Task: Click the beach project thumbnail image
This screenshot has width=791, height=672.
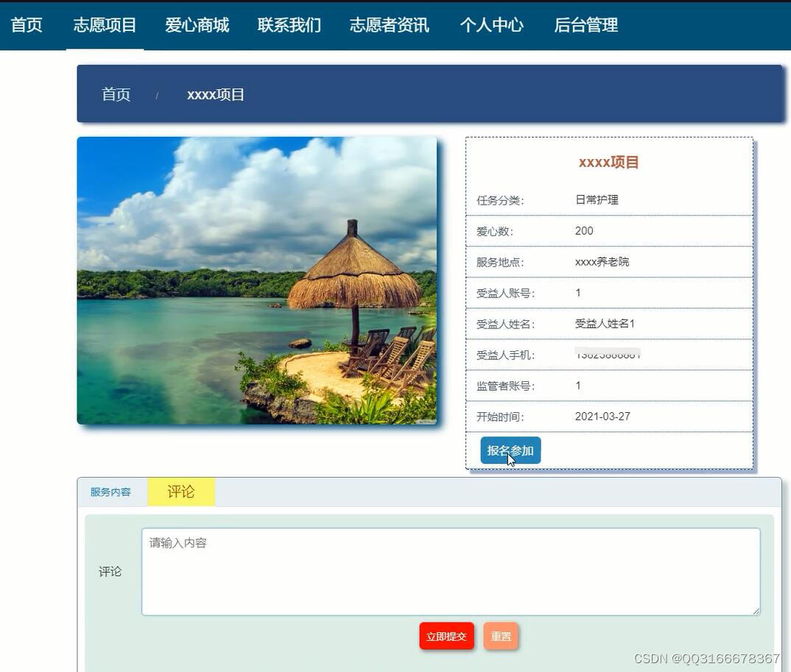Action: click(257, 280)
